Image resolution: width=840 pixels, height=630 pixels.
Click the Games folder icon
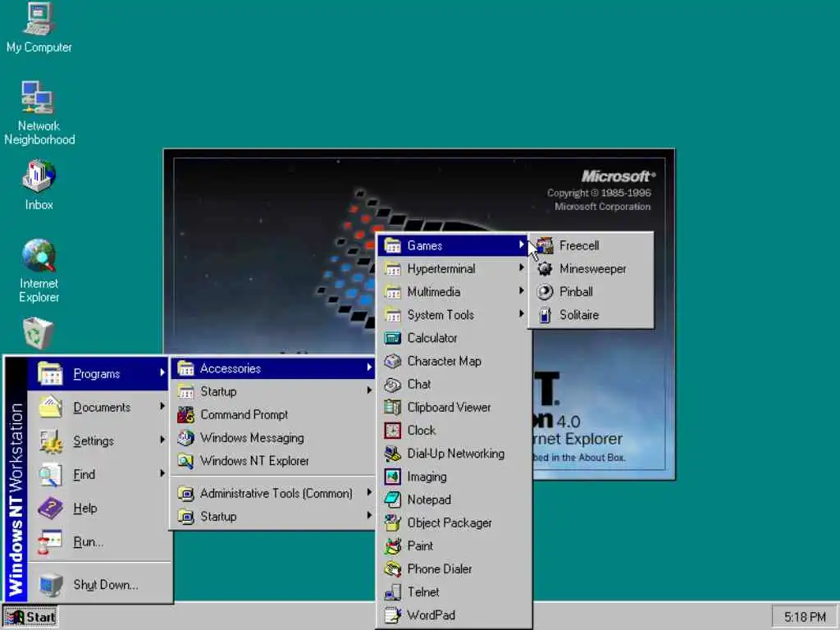393,245
